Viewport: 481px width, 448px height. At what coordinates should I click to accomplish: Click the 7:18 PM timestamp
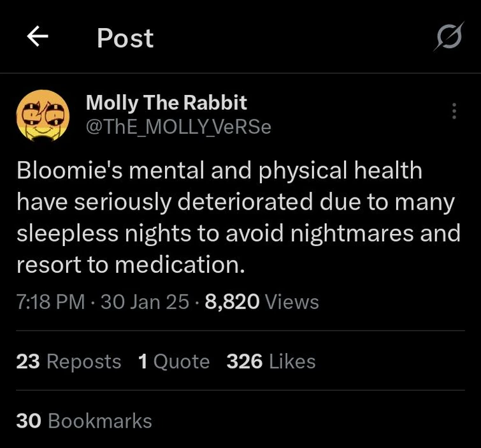point(50,301)
